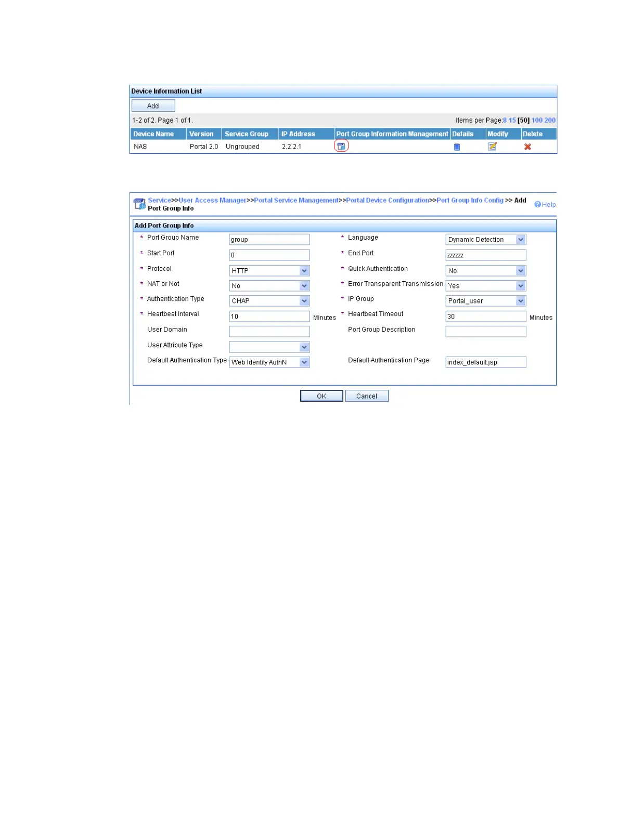Set items per page to 8

(x=505, y=120)
